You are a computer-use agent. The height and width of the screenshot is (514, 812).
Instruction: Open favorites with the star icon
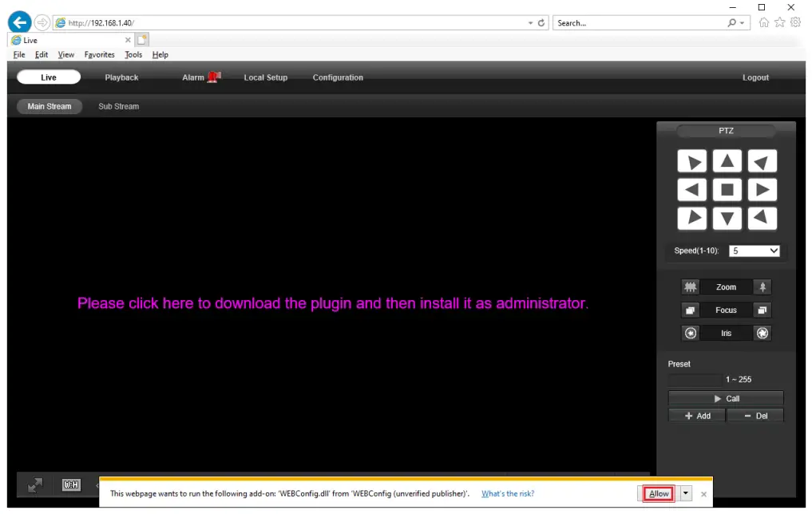[x=780, y=22]
